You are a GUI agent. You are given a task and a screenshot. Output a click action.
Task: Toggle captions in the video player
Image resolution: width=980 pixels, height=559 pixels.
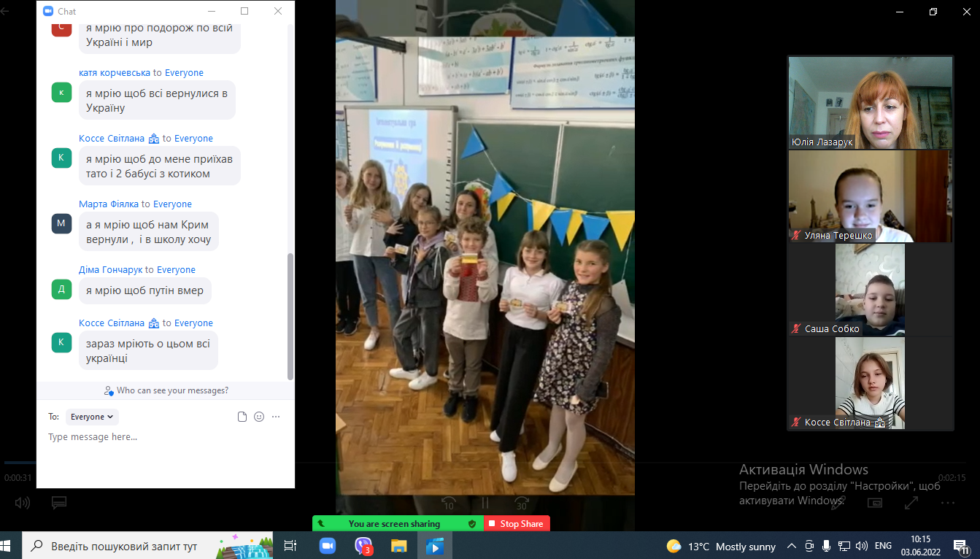coord(59,503)
